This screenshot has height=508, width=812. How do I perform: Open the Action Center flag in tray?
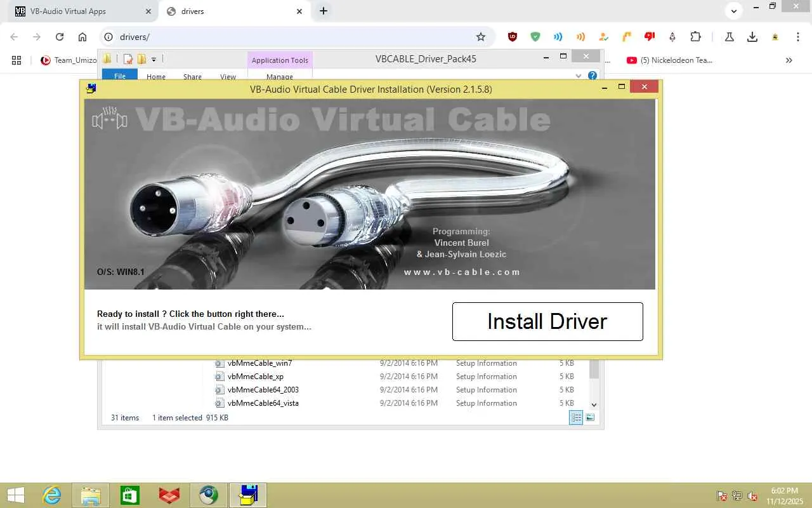722,496
